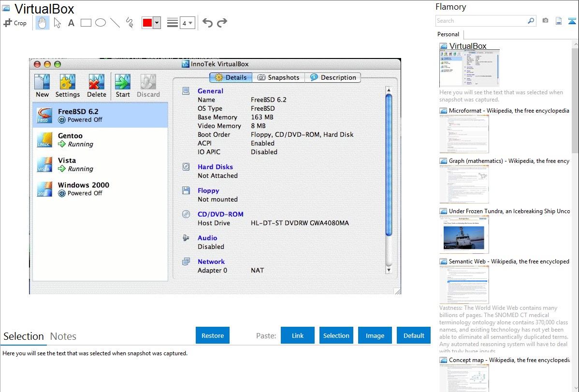Click the red annotation color swatch
Viewport: 579px width, 392px height.
[147, 23]
